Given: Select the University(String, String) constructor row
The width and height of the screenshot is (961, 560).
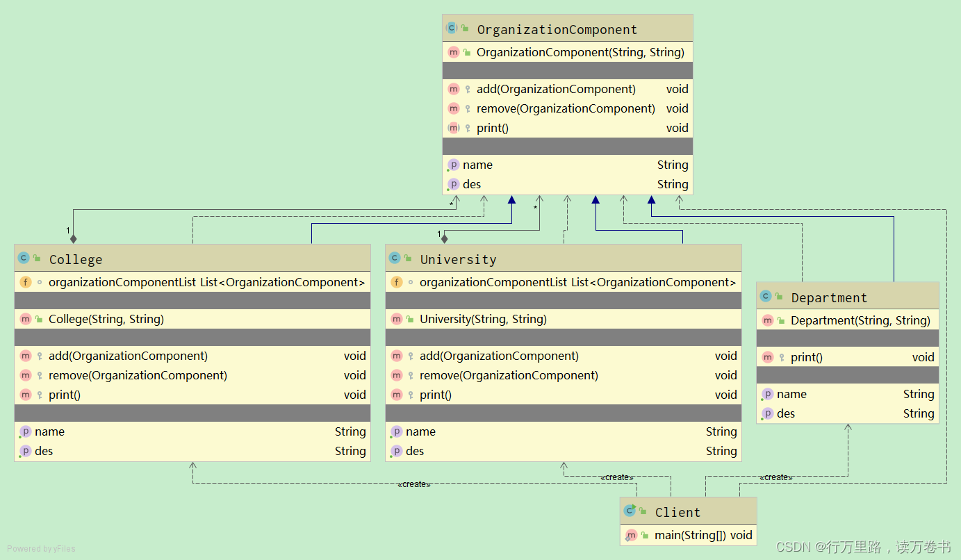Looking at the screenshot, I should [483, 319].
